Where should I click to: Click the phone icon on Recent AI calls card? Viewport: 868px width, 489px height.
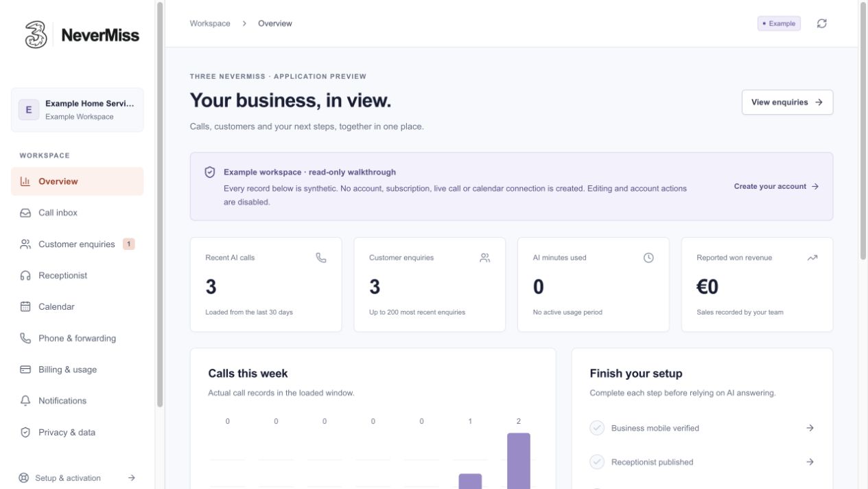321,258
